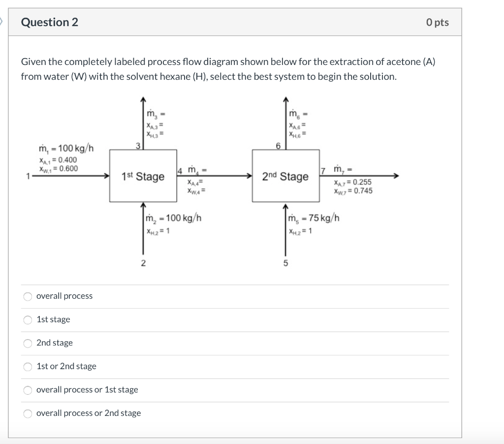This screenshot has height=444, width=504.
Task: Choose "overall process or 2nd stage" option
Action: pyautogui.click(x=28, y=413)
